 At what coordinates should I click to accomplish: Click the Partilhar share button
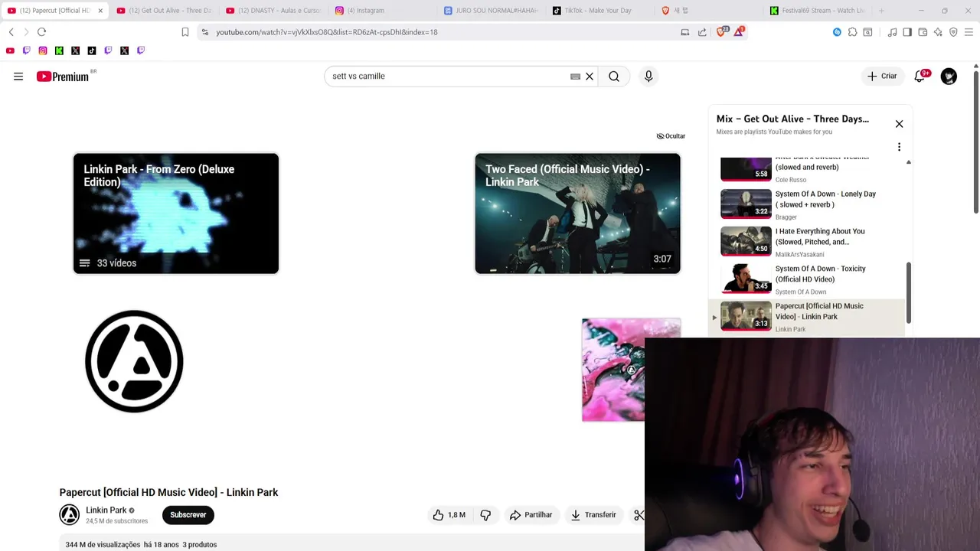coord(531,515)
